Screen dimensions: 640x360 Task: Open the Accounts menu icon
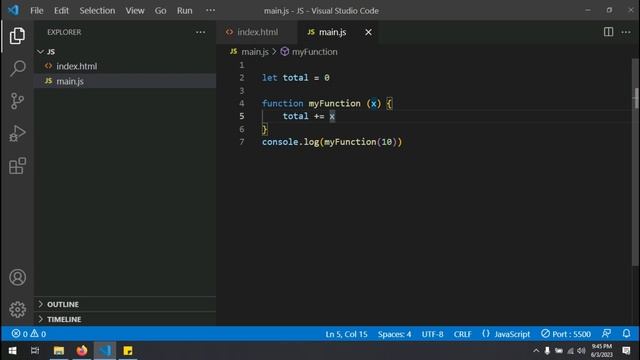17,278
